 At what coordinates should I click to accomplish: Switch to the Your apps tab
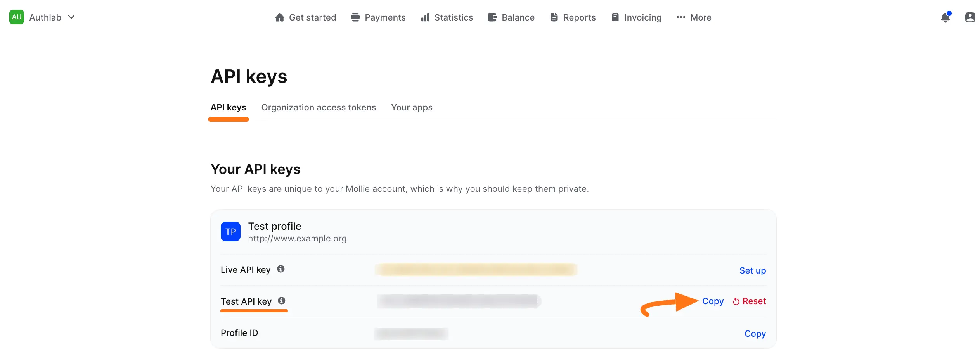[x=412, y=107]
